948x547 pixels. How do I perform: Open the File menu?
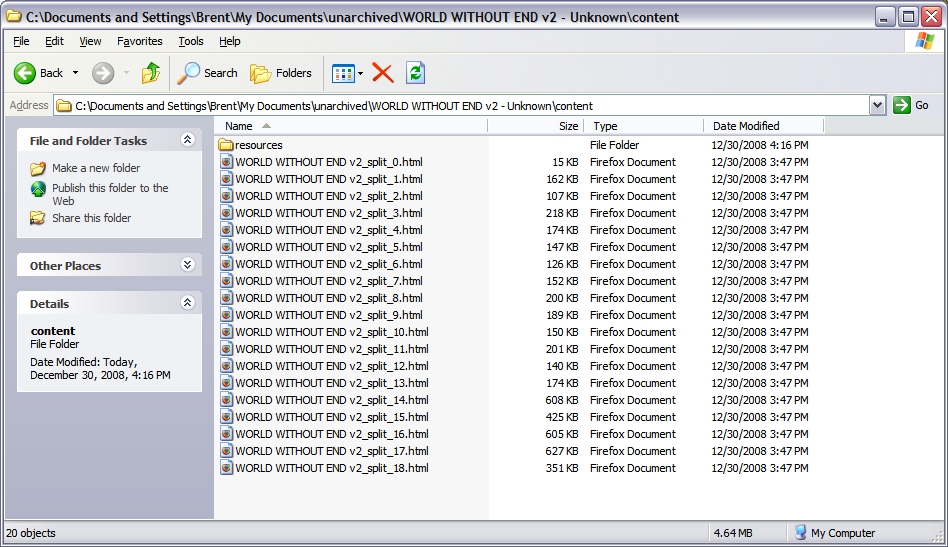21,41
